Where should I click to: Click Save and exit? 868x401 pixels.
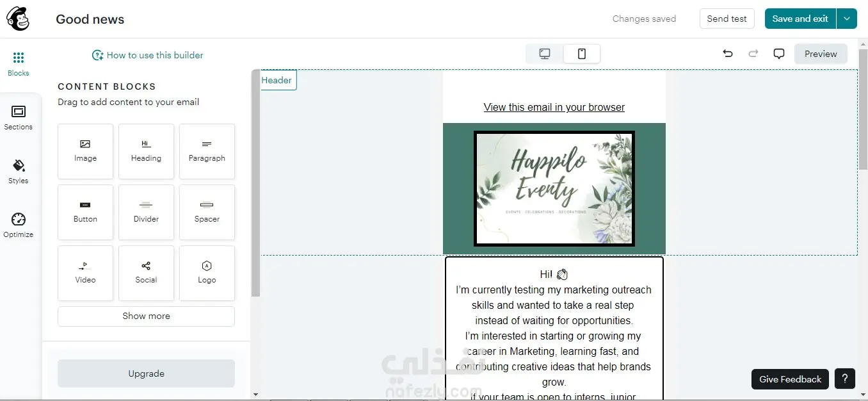point(800,19)
